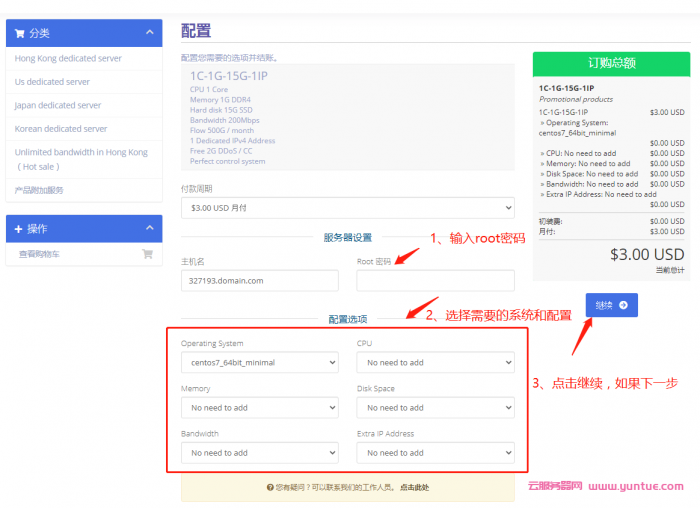This screenshot has width=700, height=508.
Task: Select japan dedicated server category
Action: click(x=58, y=105)
